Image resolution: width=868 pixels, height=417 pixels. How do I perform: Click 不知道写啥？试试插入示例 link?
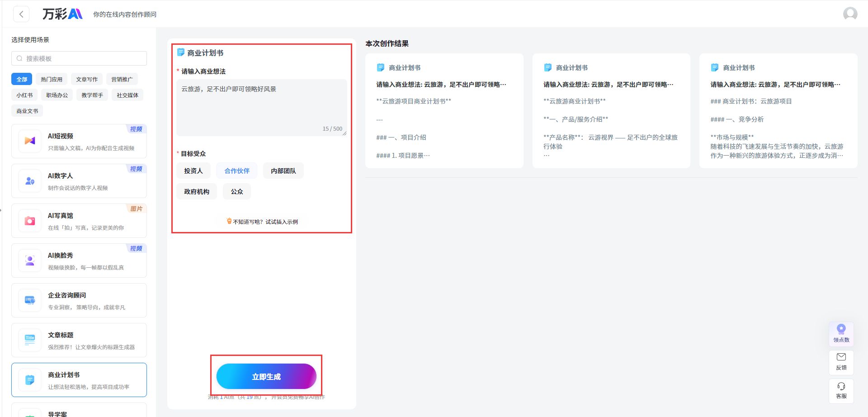(x=262, y=222)
